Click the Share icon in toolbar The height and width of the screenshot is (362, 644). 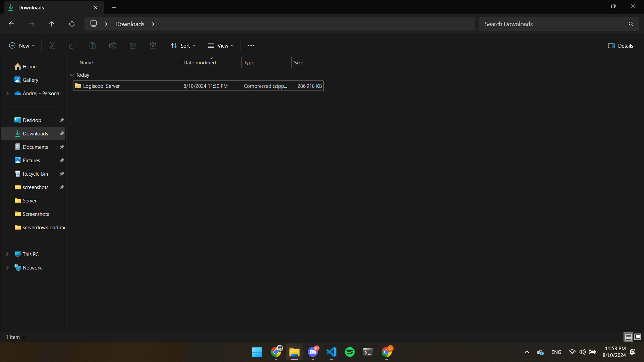point(133,46)
